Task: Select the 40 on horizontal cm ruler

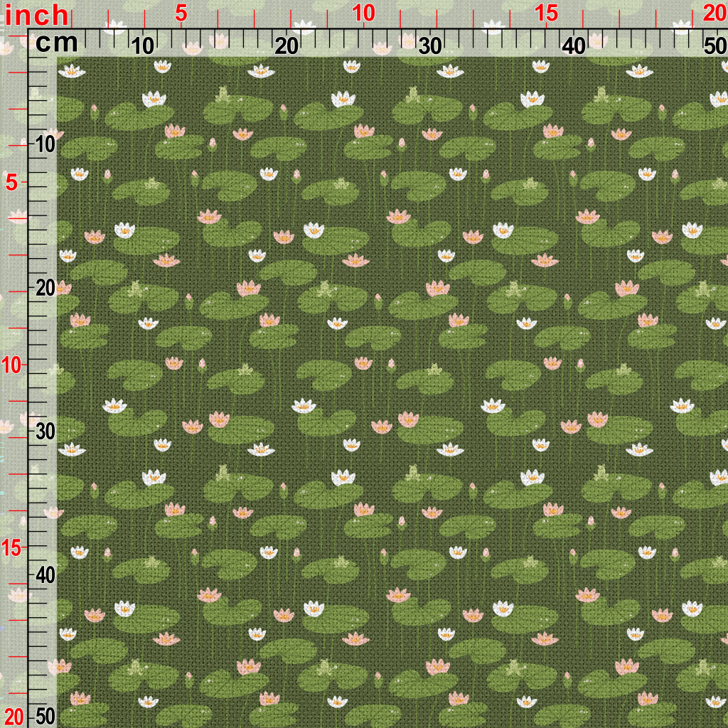Action: click(x=574, y=45)
